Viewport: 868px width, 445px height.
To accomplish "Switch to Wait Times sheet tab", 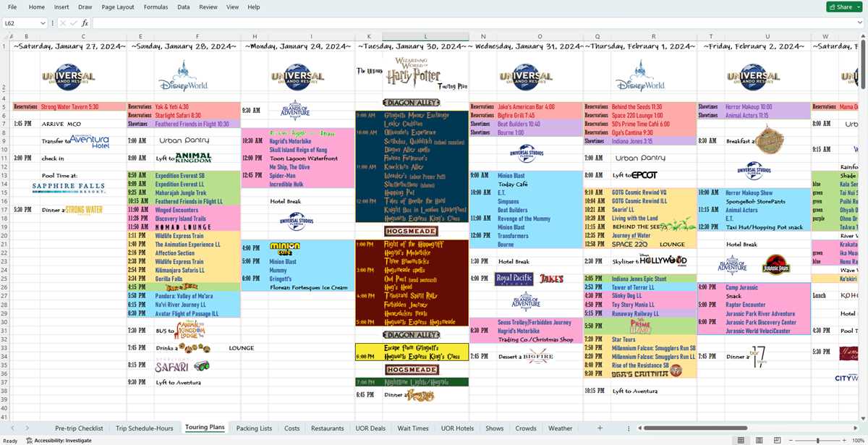I will pyautogui.click(x=413, y=428).
